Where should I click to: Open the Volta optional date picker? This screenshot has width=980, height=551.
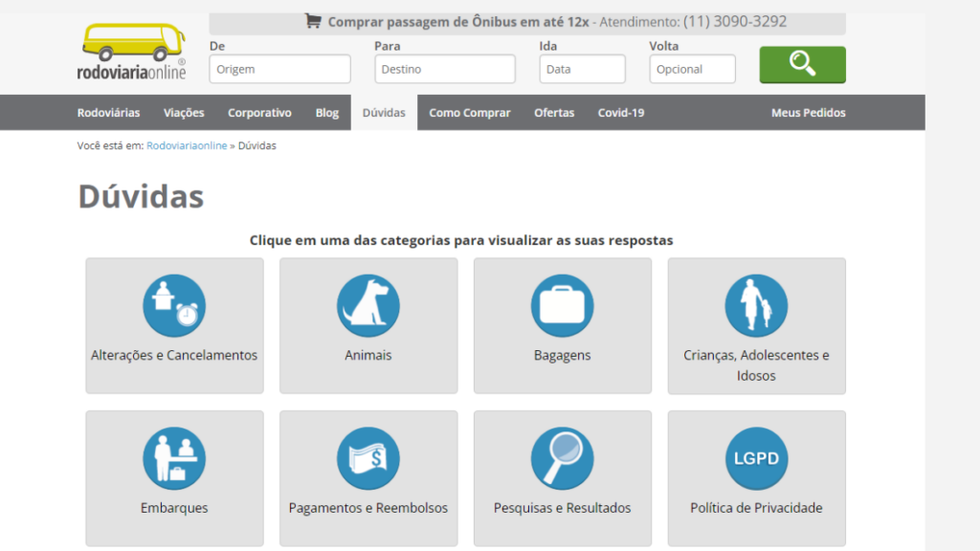[x=692, y=68]
